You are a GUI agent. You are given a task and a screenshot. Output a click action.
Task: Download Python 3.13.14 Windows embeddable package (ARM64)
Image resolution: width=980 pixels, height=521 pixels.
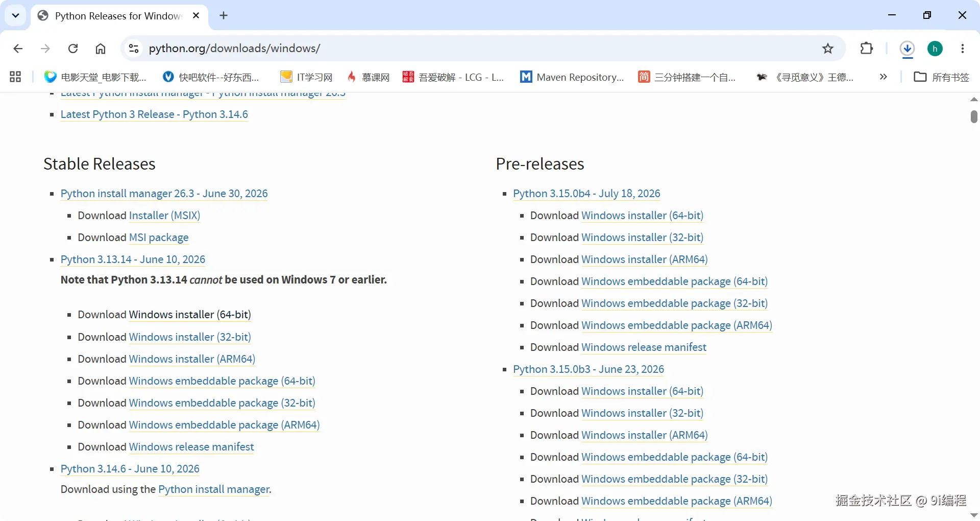pyautogui.click(x=224, y=425)
